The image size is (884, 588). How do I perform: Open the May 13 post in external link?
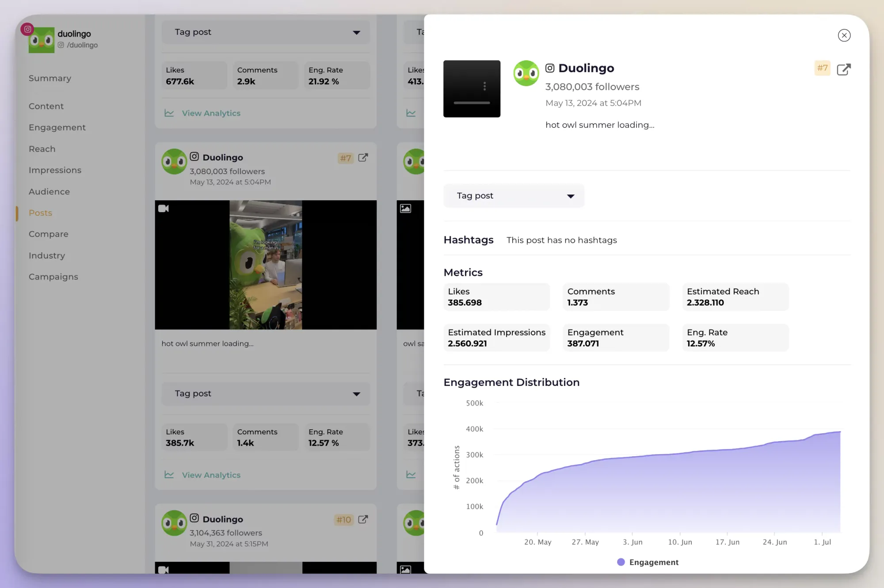(363, 158)
